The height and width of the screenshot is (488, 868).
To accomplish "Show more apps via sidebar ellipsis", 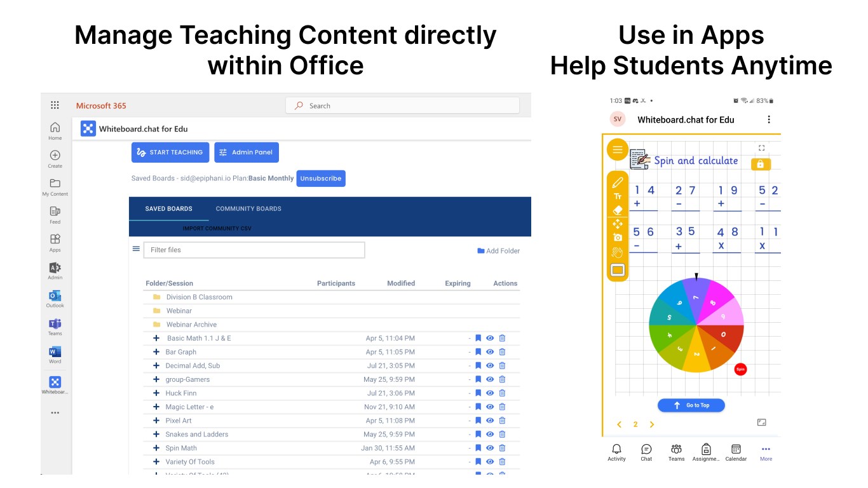I will tap(55, 412).
